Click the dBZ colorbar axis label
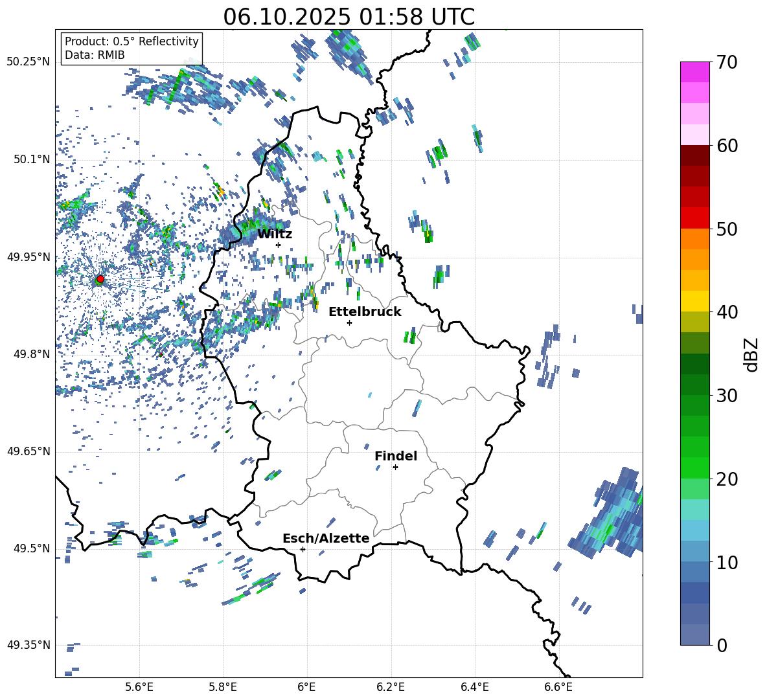This screenshot has width=767, height=700. tap(750, 354)
